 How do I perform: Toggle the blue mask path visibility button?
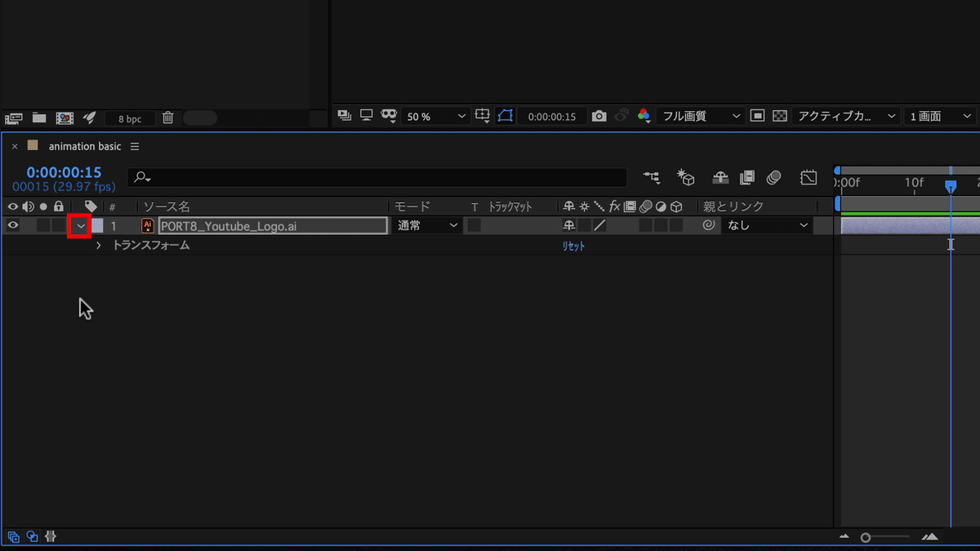[x=505, y=116]
